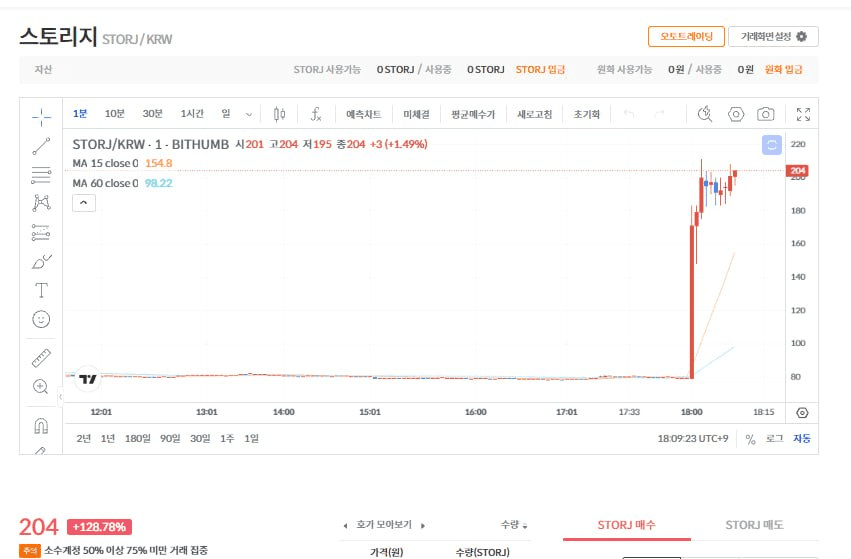The image size is (851, 559).
Task: Select the brush drawing tool
Action: point(41,262)
